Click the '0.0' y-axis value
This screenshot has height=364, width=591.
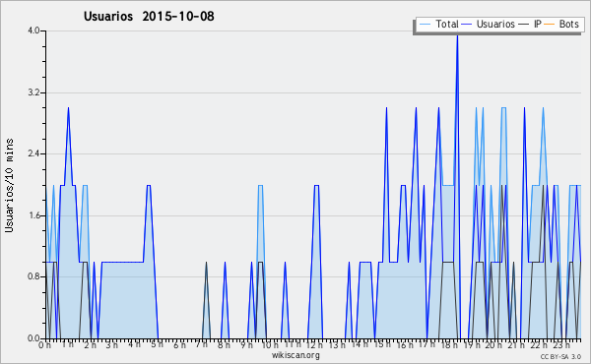33,338
